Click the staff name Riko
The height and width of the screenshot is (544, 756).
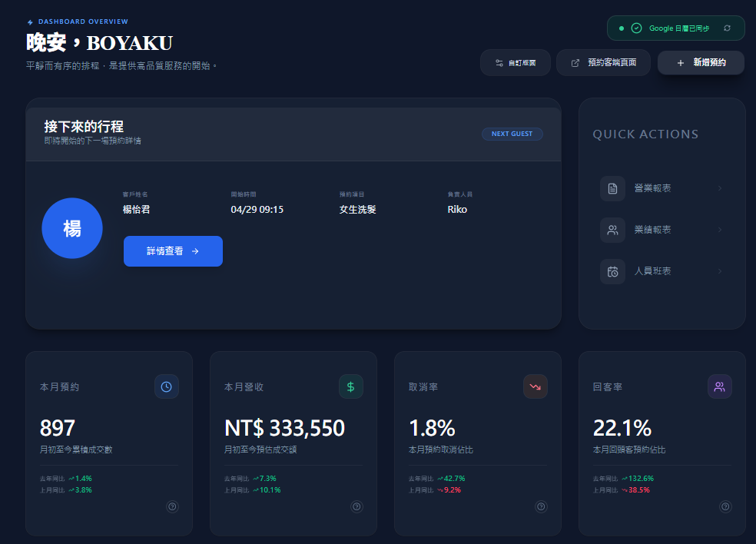457,209
